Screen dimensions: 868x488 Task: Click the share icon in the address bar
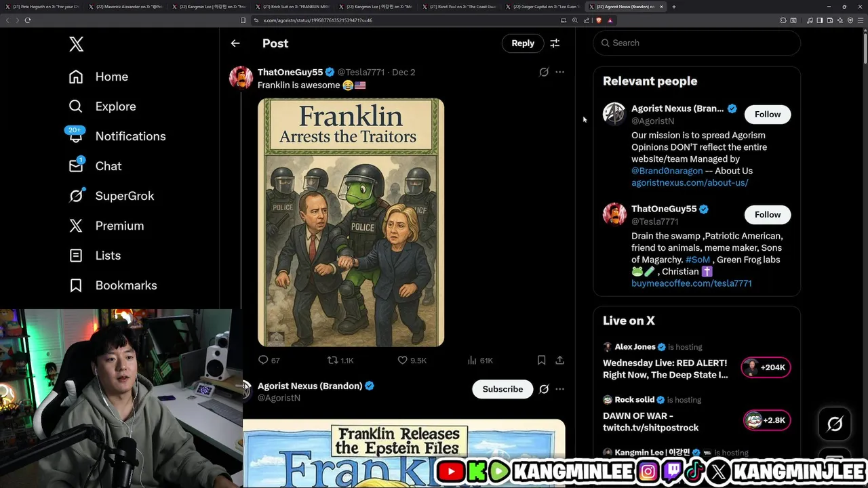click(587, 20)
